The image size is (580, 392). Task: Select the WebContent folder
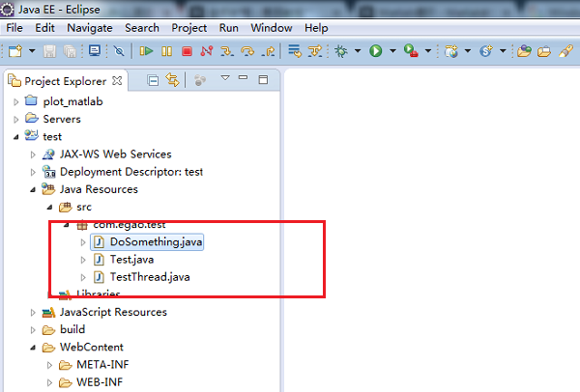coord(92,347)
